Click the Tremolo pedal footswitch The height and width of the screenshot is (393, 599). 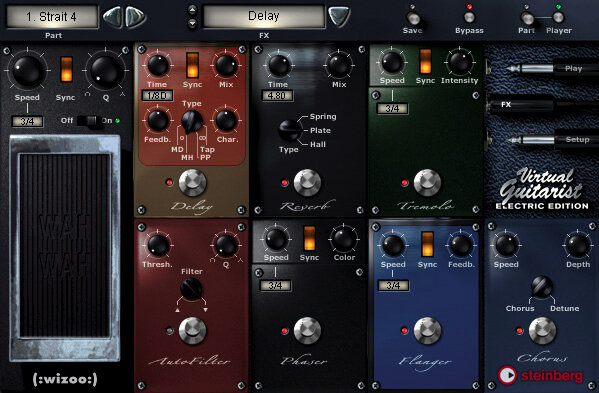(x=427, y=183)
